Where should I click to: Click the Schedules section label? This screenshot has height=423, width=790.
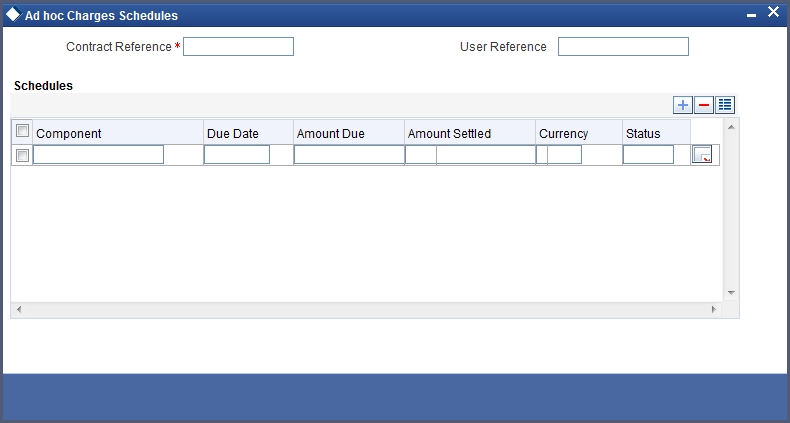(x=43, y=86)
